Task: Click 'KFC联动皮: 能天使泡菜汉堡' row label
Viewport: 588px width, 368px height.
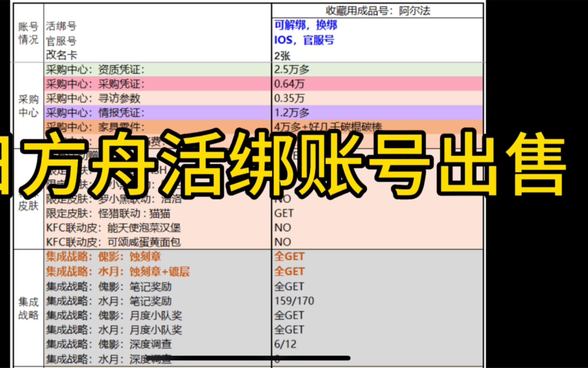Action: click(113, 228)
